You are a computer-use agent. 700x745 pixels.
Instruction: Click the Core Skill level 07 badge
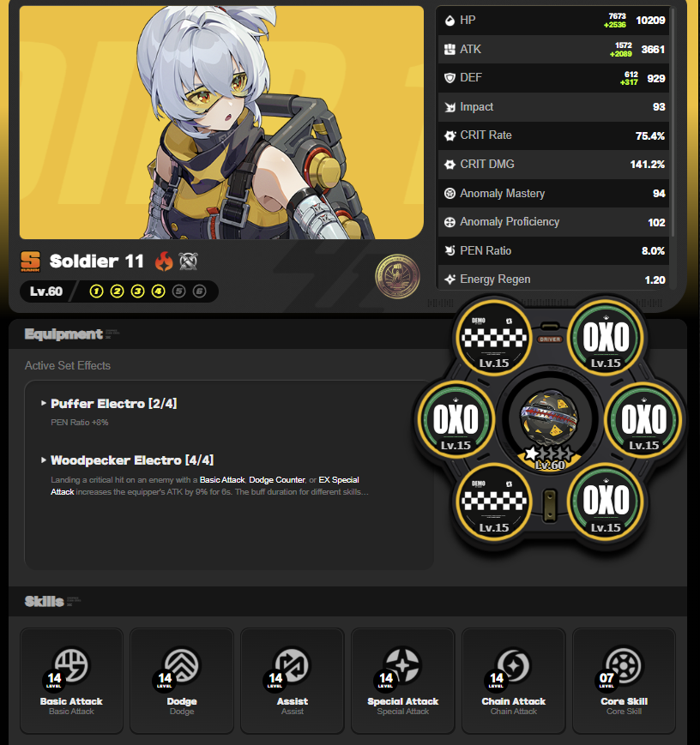(606, 680)
